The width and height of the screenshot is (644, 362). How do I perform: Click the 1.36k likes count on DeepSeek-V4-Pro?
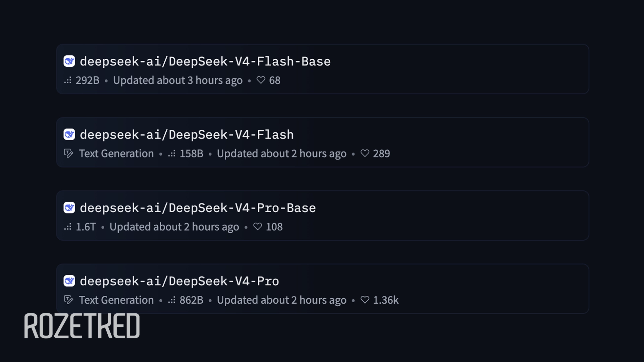tap(385, 300)
